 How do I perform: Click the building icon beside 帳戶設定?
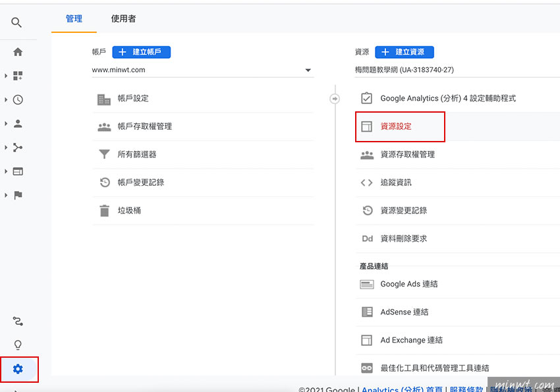(x=104, y=99)
